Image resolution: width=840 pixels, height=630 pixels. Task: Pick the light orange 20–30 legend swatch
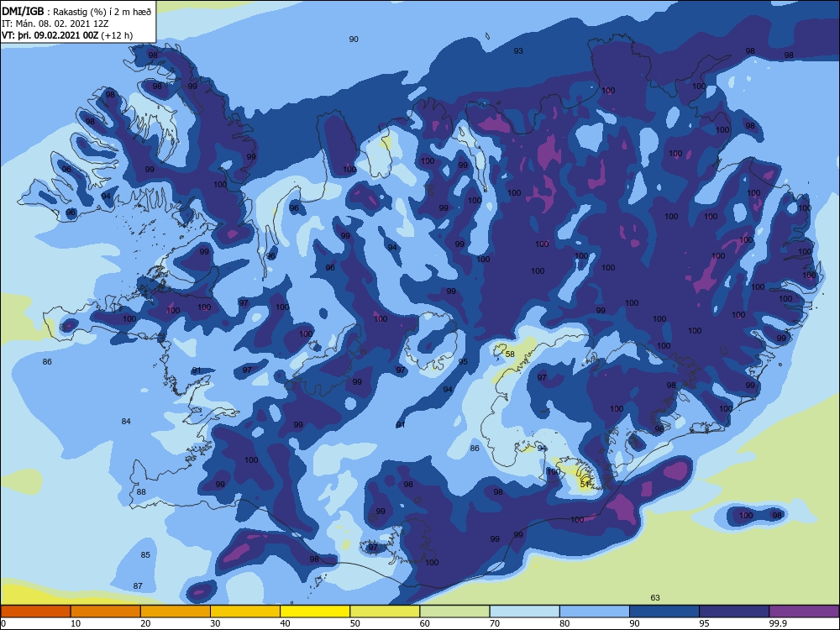pos(176,612)
